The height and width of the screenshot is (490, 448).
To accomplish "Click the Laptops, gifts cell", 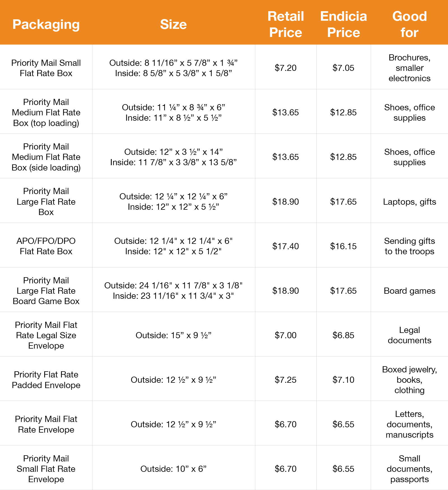I will pyautogui.click(x=409, y=202).
